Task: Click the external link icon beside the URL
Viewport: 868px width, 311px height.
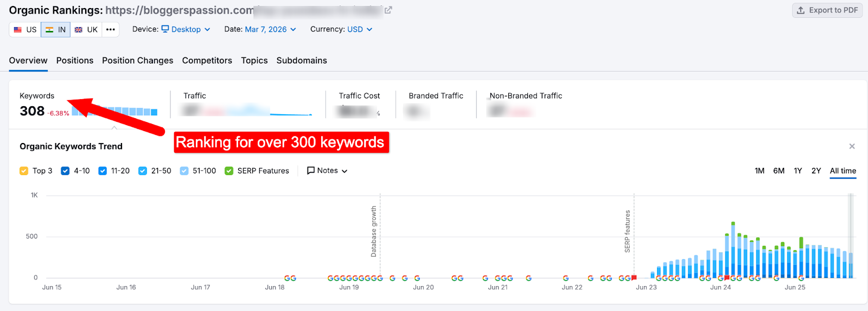Action: coord(388,10)
